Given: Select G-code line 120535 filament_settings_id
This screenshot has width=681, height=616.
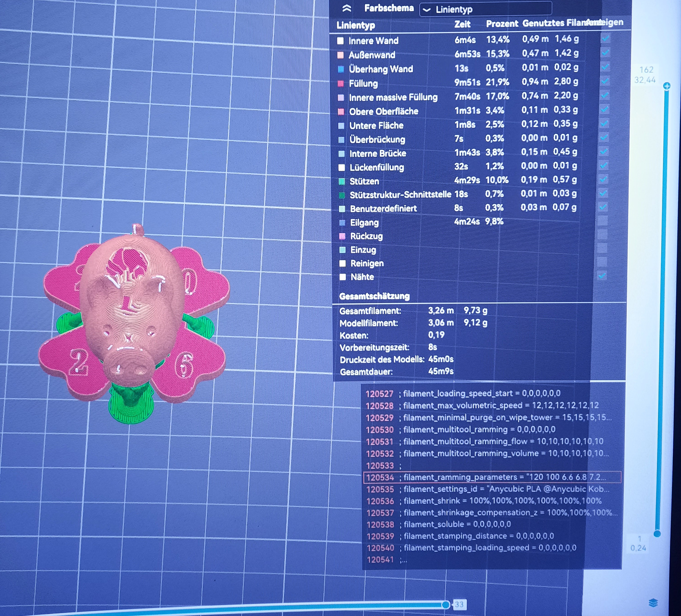Looking at the screenshot, I should pos(488,489).
